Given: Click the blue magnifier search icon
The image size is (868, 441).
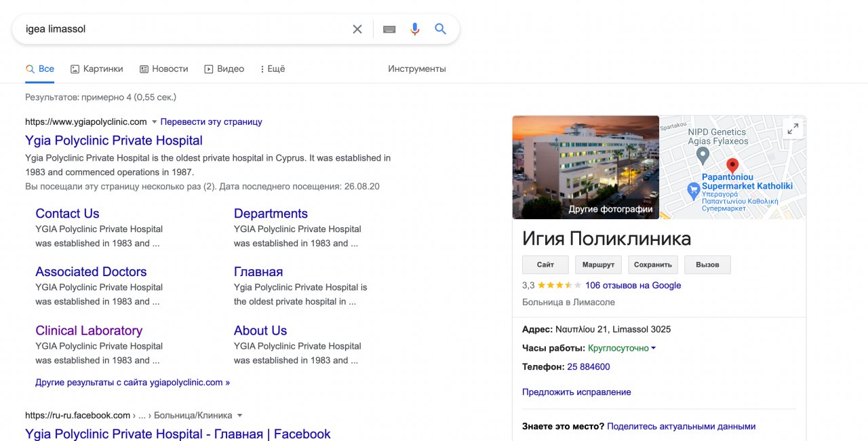Looking at the screenshot, I should 441,29.
